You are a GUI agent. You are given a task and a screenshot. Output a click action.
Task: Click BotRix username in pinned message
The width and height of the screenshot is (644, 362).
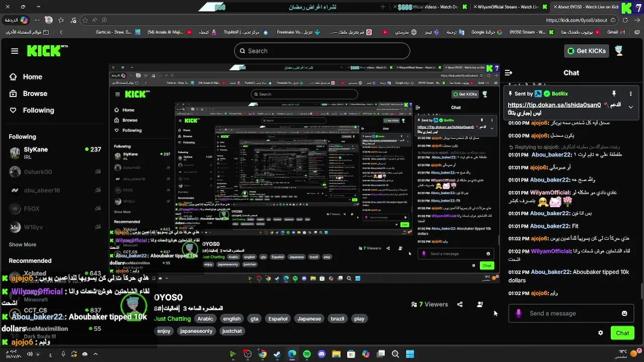click(559, 94)
